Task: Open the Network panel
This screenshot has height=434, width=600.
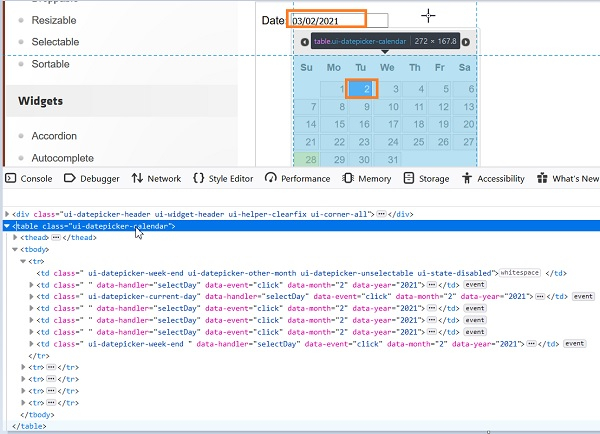Action: [x=156, y=178]
